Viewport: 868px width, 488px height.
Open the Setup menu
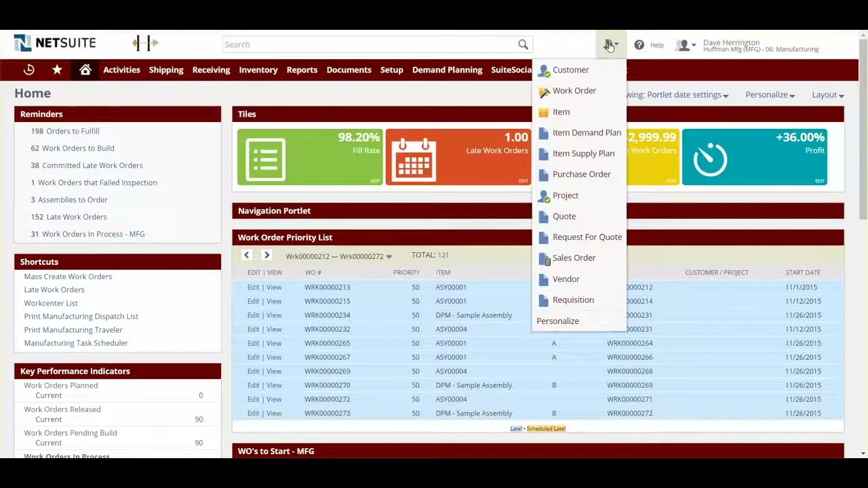click(391, 70)
